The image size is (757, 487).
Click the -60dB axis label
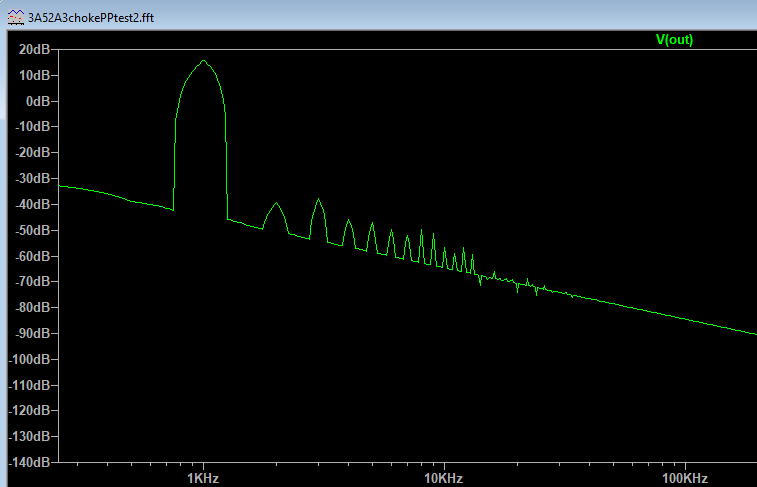(32, 256)
